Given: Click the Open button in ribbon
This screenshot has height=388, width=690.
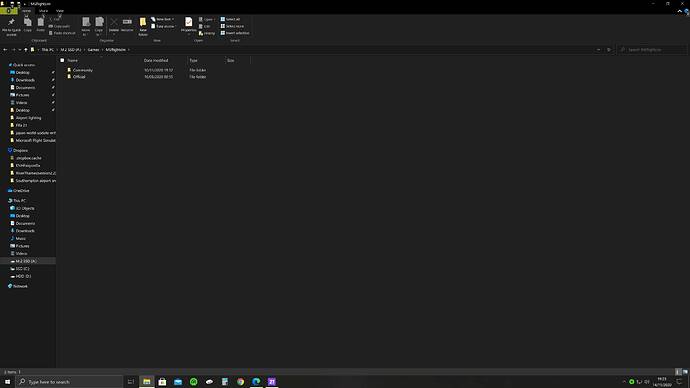Looking at the screenshot, I should click(207, 19).
